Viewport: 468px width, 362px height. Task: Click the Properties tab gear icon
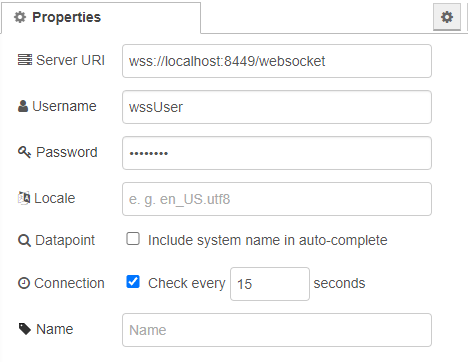click(x=20, y=17)
